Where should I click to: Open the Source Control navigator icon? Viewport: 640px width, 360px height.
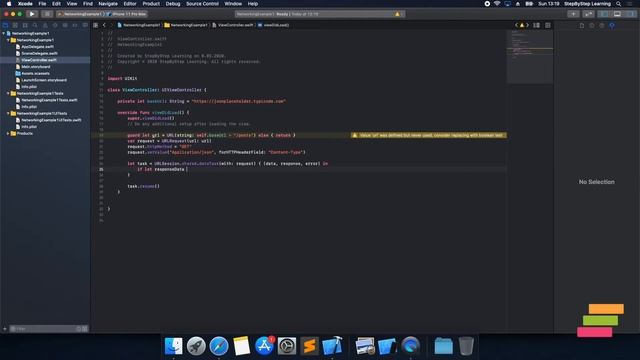(15, 25)
